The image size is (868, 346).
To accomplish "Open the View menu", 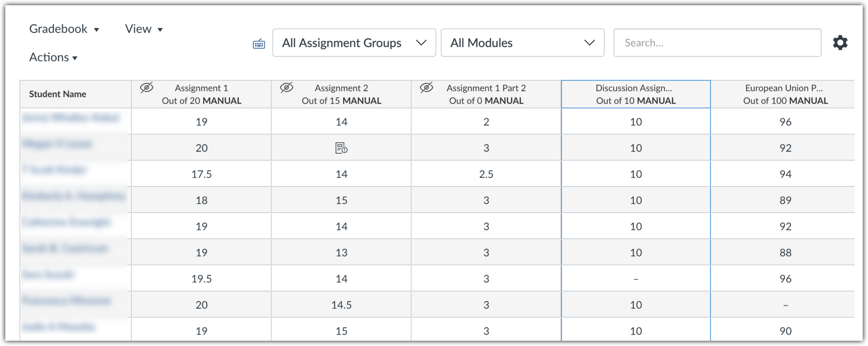I will point(143,29).
